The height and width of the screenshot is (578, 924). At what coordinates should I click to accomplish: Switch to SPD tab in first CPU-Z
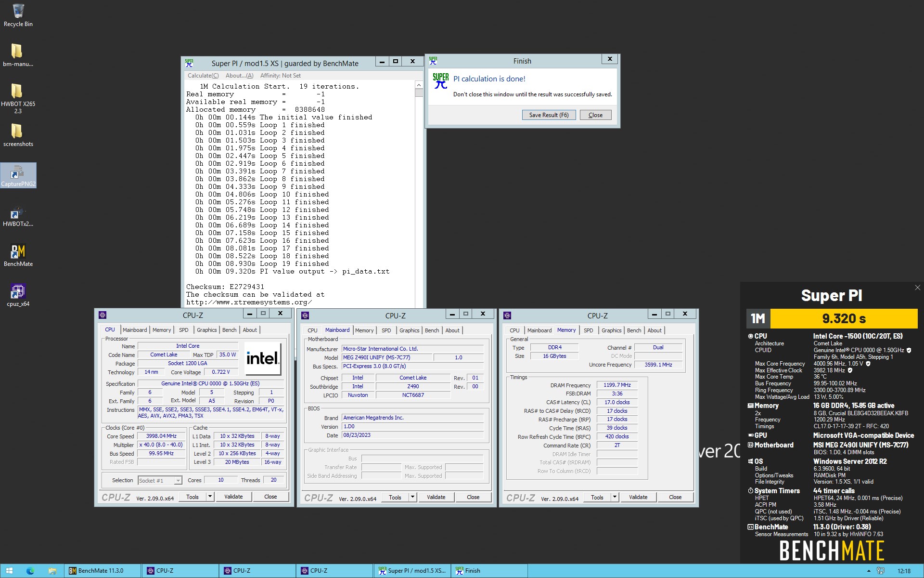coord(184,330)
